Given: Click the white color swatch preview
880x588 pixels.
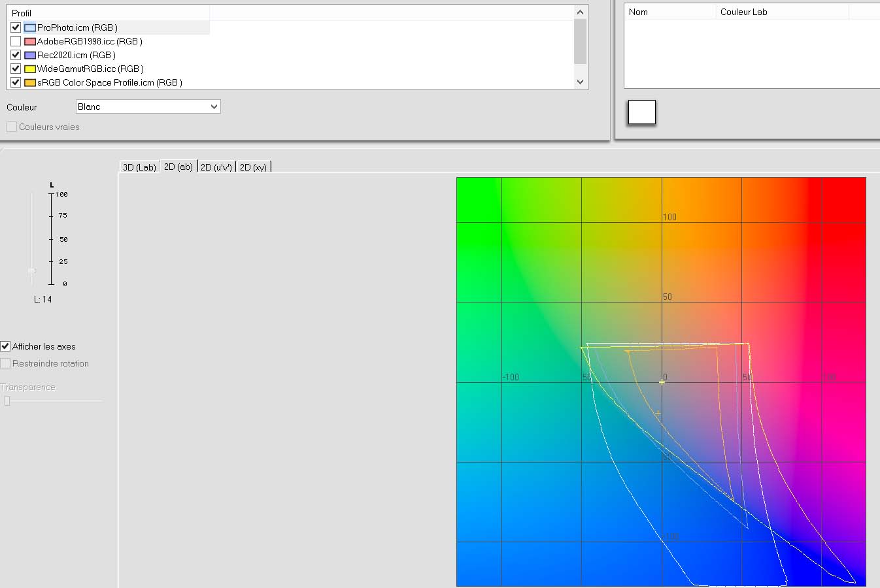Looking at the screenshot, I should point(641,112).
